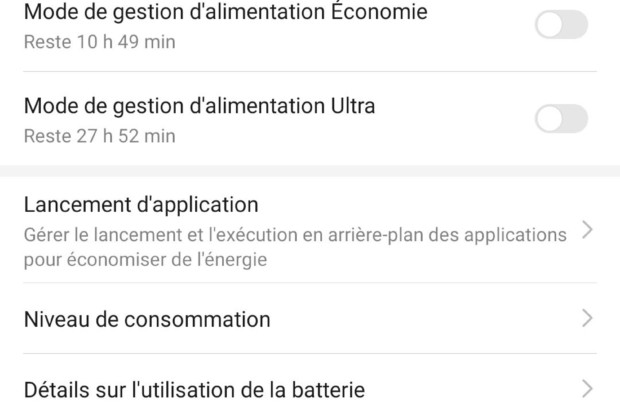Open Niveau de consommation entry
620x410 pixels.
point(147,320)
